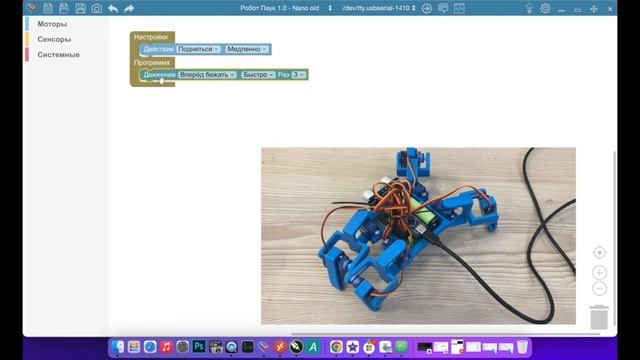This screenshot has width=640, height=360.
Task: Click the workspace trash can
Action: pyautogui.click(x=599, y=317)
